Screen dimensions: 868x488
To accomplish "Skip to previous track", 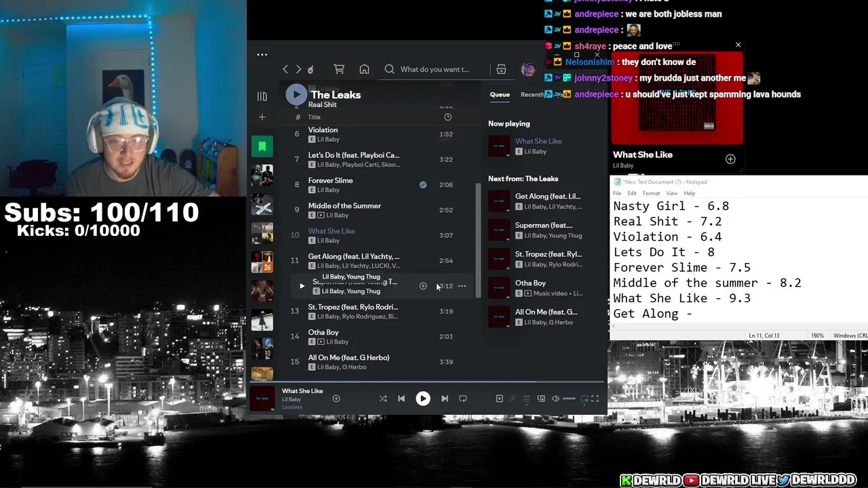I will 401,399.
